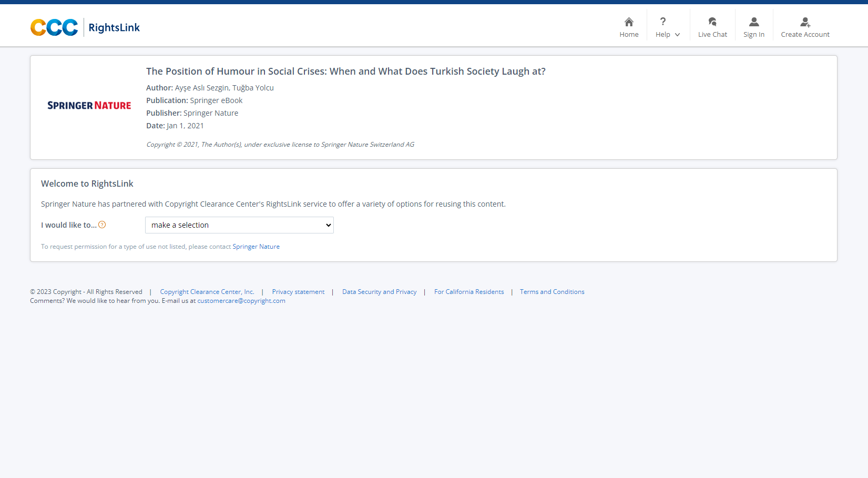Viewport: 868px width, 478px height.
Task: Open the Springer Nature contact link
Action: click(x=256, y=247)
